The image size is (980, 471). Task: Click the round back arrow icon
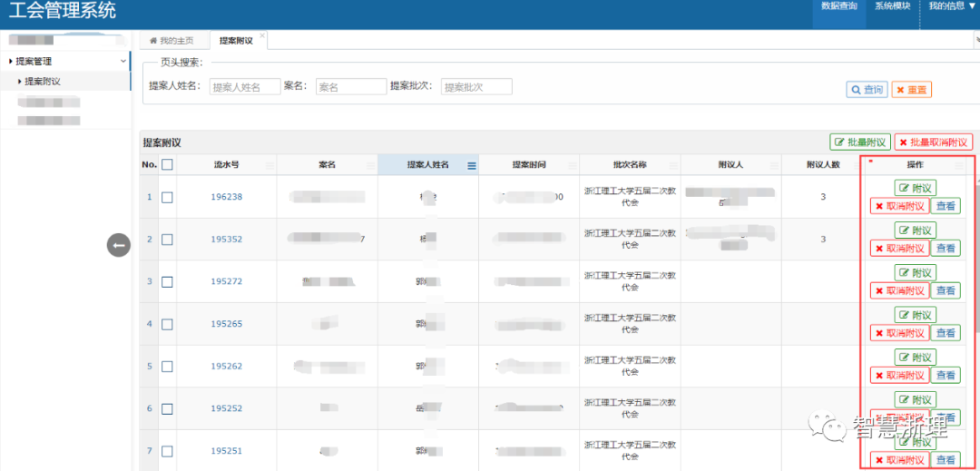119,244
